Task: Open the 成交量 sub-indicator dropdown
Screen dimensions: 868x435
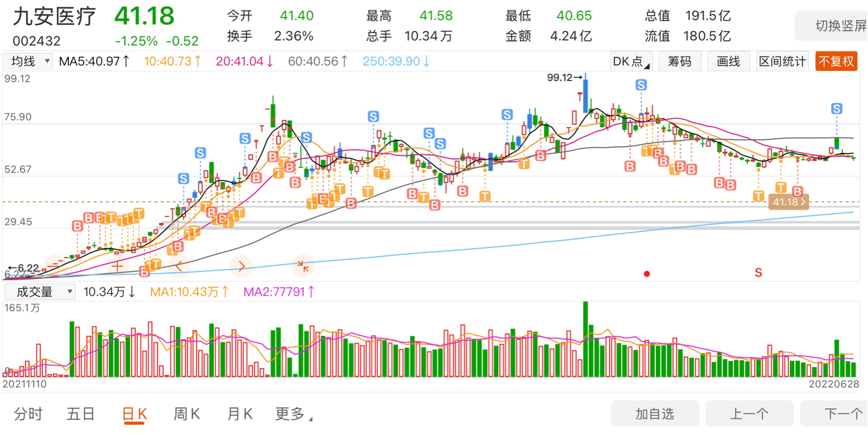Action: pos(39,292)
